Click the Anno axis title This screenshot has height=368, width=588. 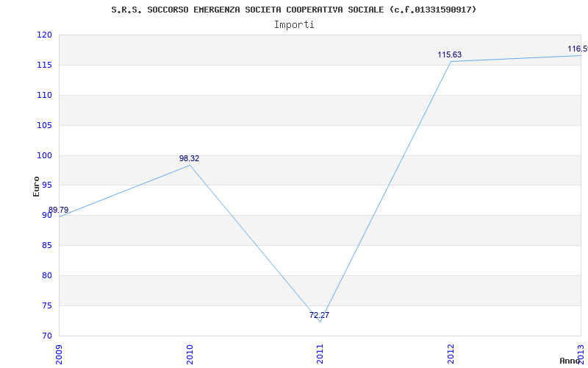[570, 361]
